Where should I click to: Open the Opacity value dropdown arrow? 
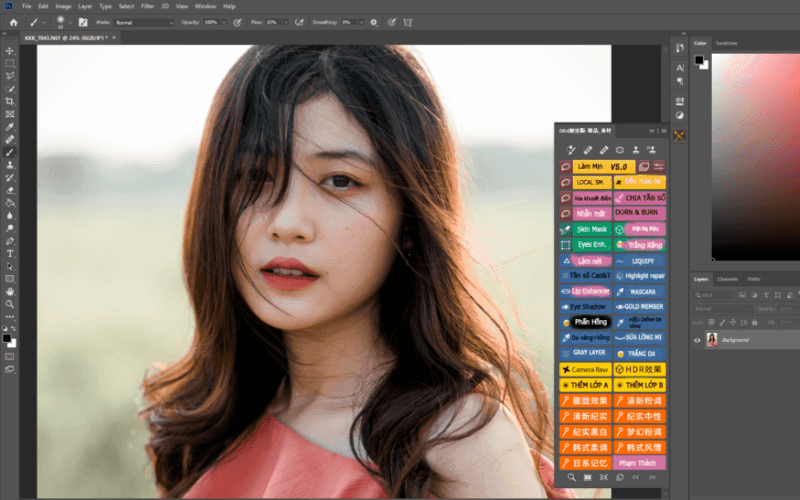[223, 22]
